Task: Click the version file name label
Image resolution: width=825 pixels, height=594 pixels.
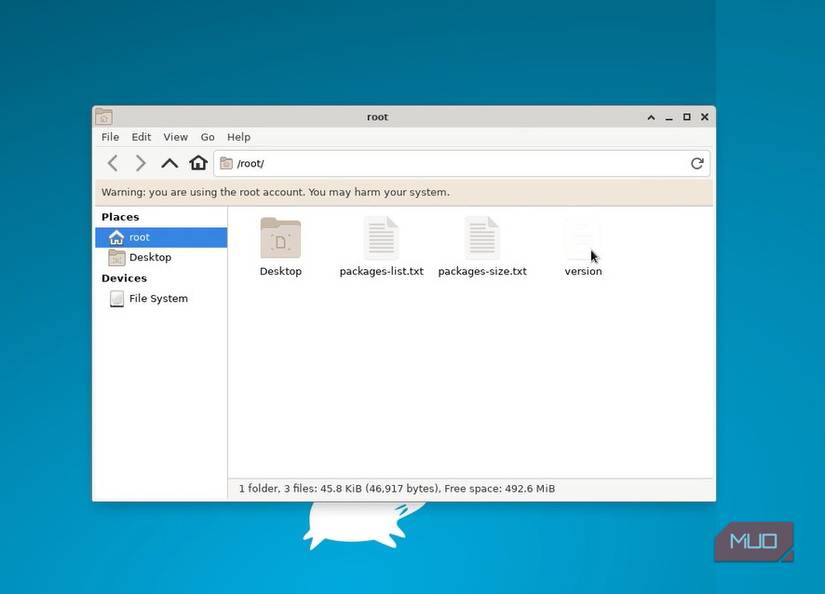Action: click(x=583, y=271)
